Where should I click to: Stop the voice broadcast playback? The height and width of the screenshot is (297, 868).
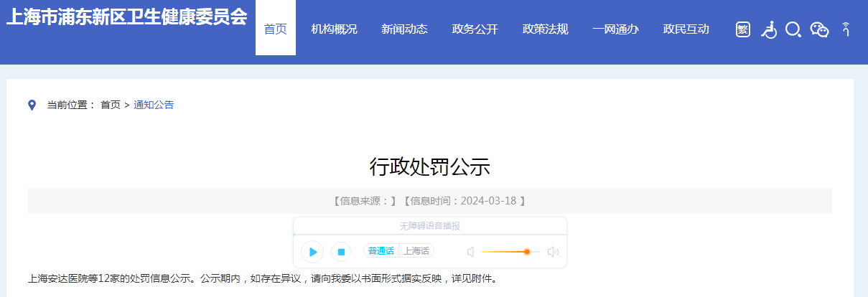(342, 252)
